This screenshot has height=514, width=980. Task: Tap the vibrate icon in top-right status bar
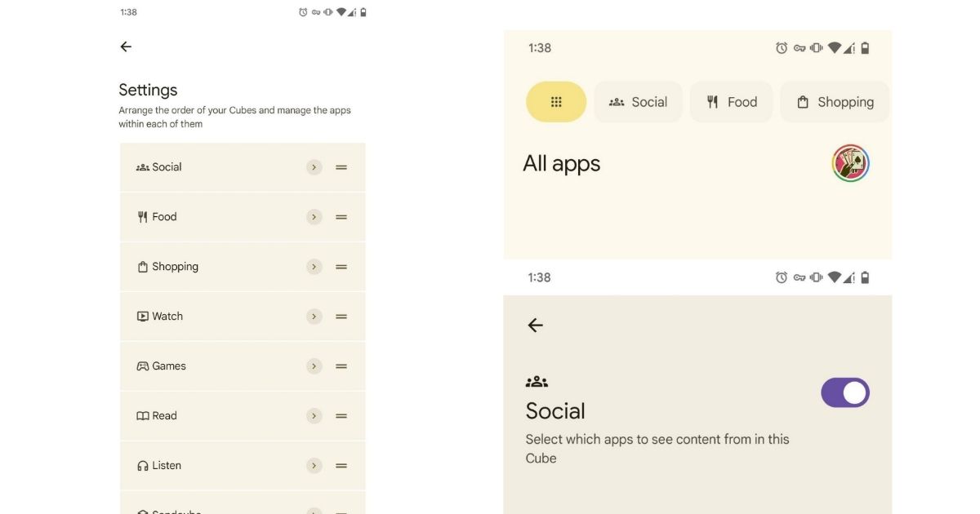(x=816, y=48)
